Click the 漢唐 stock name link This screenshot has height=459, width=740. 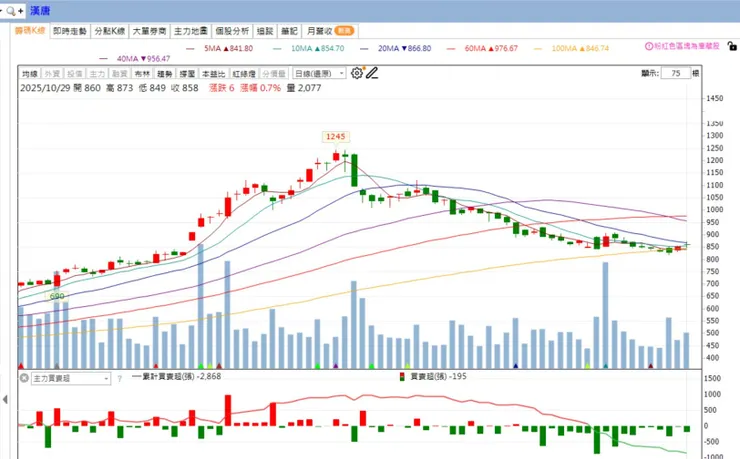[40, 10]
